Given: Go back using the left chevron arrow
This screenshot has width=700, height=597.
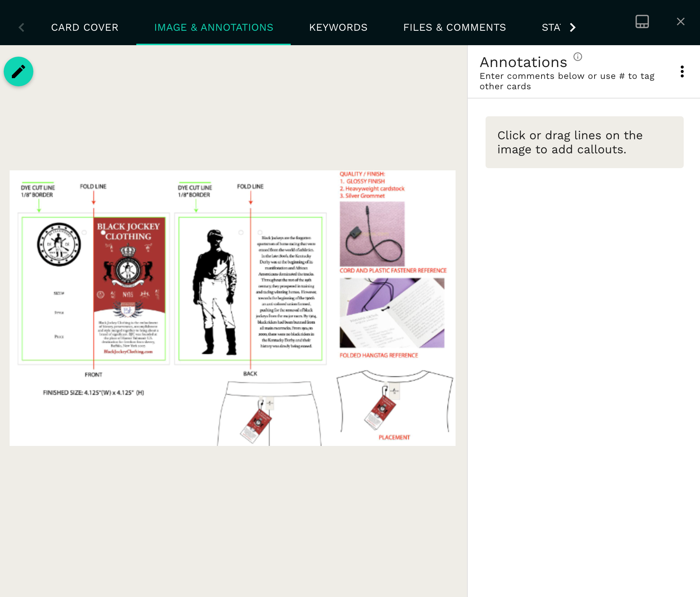Looking at the screenshot, I should pyautogui.click(x=21, y=27).
